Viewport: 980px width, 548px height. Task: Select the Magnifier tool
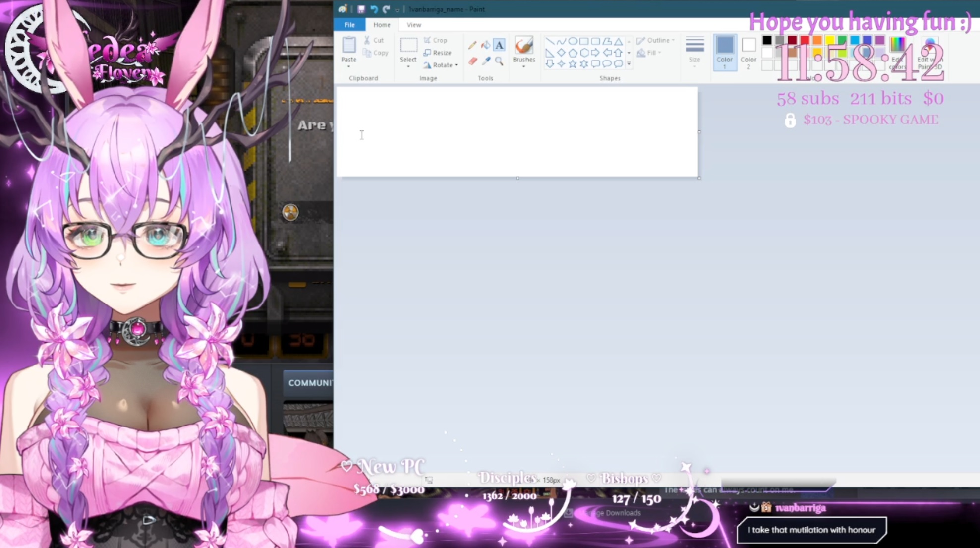point(499,61)
